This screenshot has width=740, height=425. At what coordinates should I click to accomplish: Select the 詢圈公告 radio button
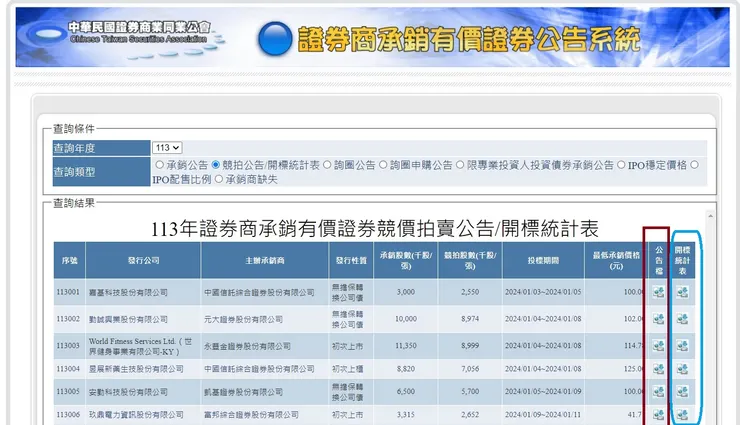[327, 165]
